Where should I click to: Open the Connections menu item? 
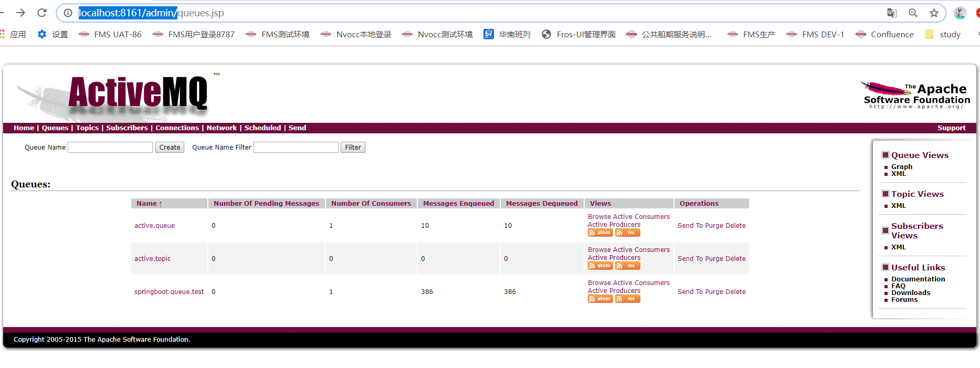coord(177,128)
